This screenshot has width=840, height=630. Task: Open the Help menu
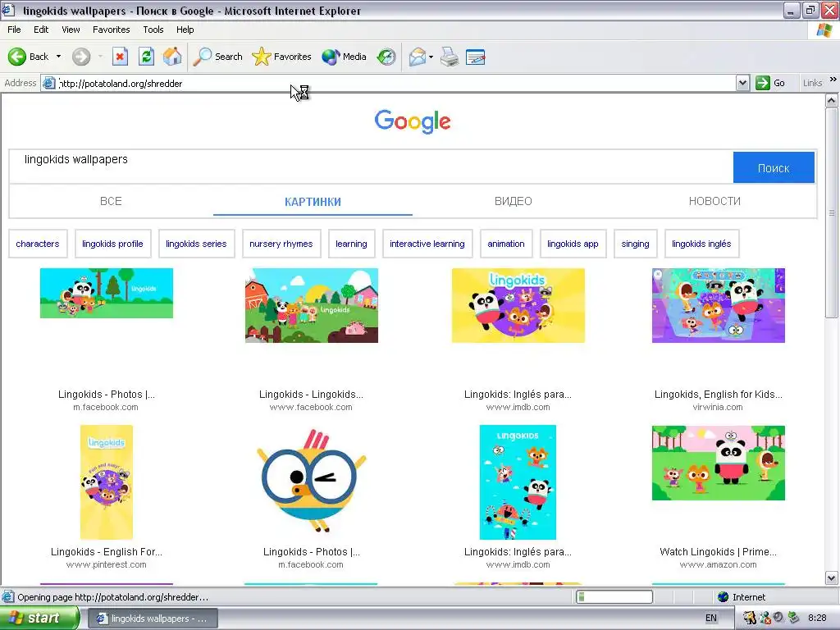point(185,30)
